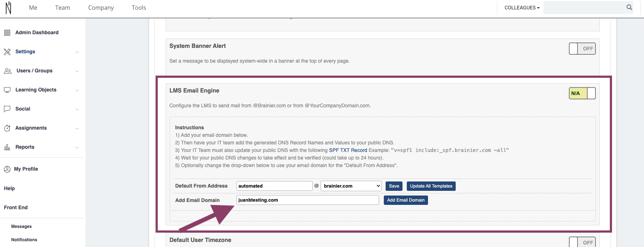Click the Settings tools icon
644x247 pixels.
[x=7, y=52]
